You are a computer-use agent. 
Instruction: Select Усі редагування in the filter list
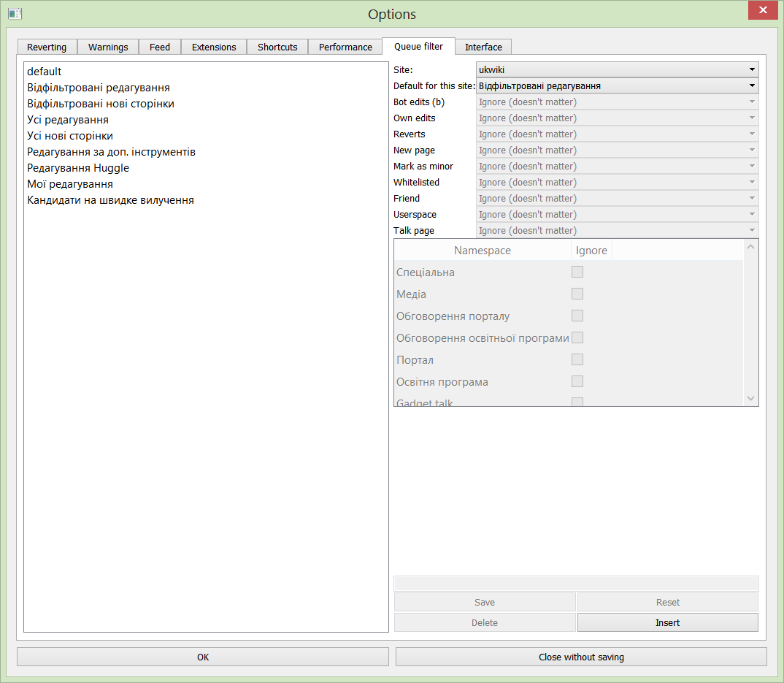pos(68,120)
